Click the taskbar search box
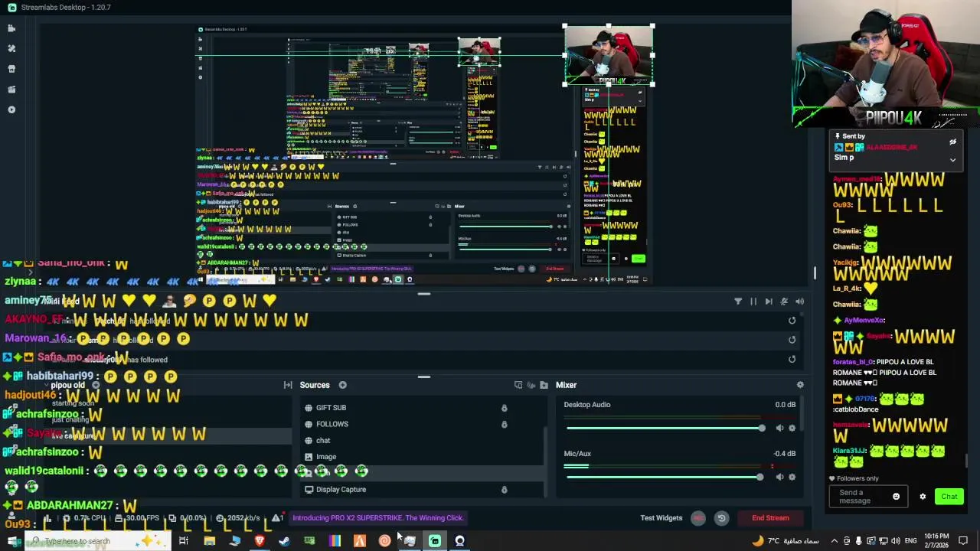This screenshot has width=980, height=551. pos(98,541)
